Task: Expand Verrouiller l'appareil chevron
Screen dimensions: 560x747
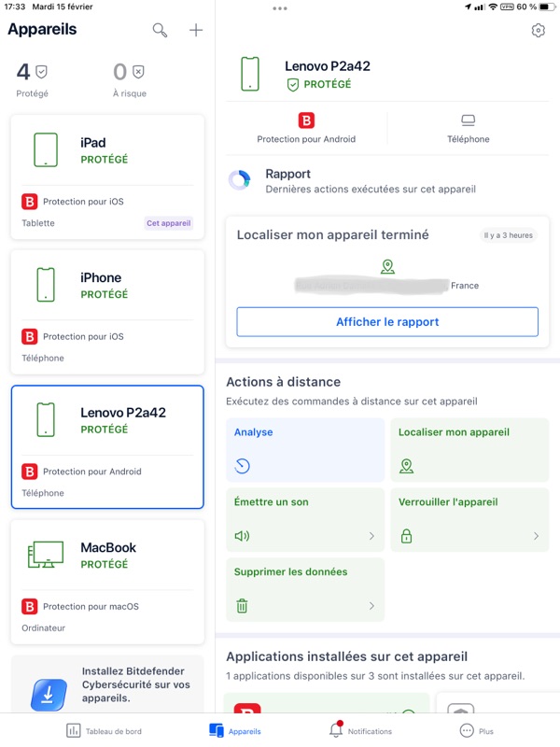Action: coord(536,536)
